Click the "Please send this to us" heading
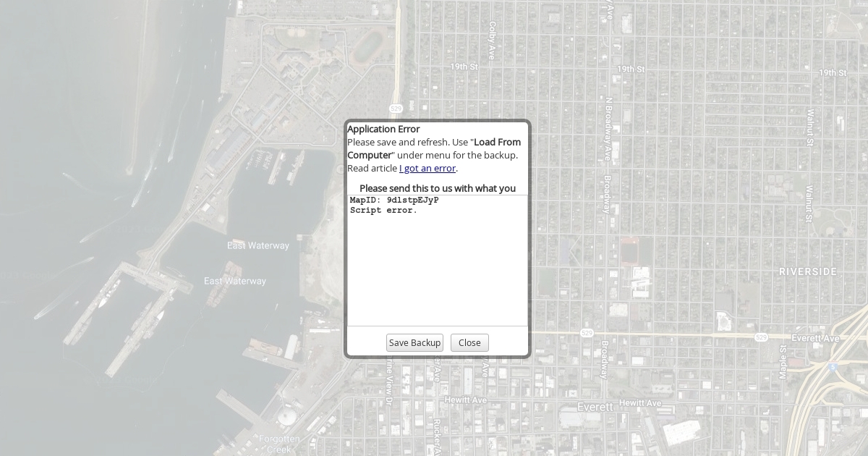This screenshot has height=456, width=868. [438, 188]
